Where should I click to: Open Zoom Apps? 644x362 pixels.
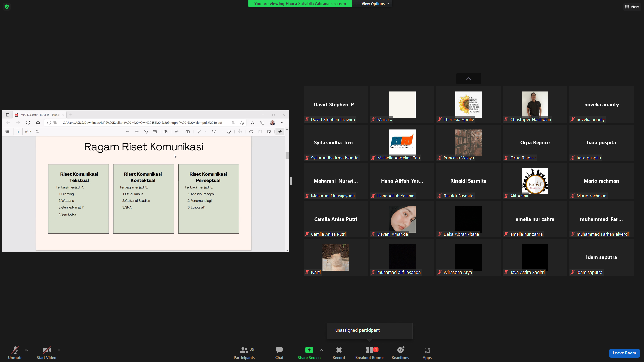pyautogui.click(x=427, y=353)
